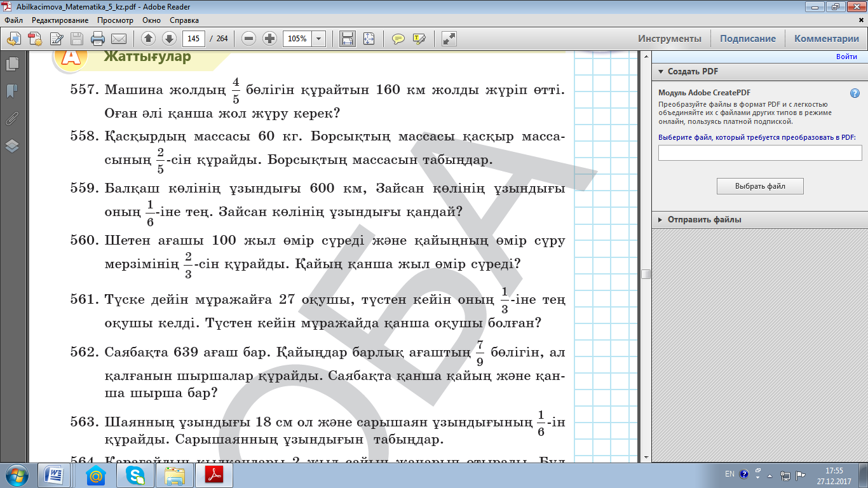Click the Войти sign-in link
The image size is (868, 488).
(x=846, y=57)
